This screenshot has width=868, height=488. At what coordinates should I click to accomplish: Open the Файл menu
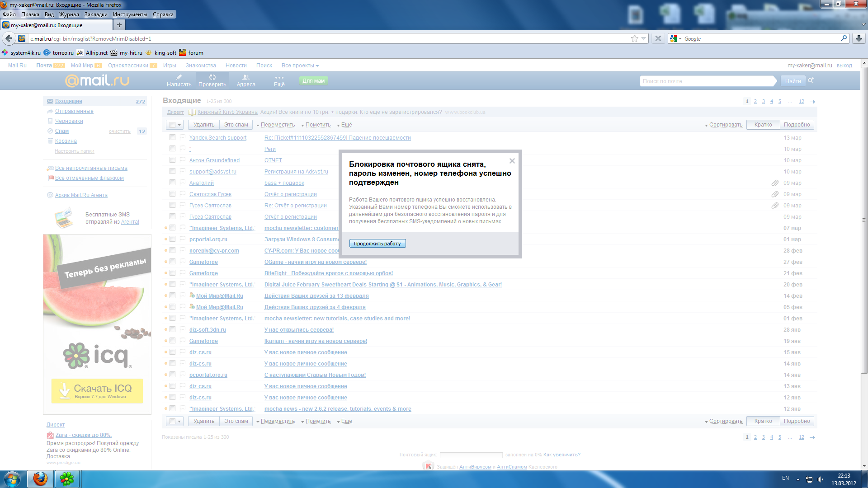[x=9, y=14]
